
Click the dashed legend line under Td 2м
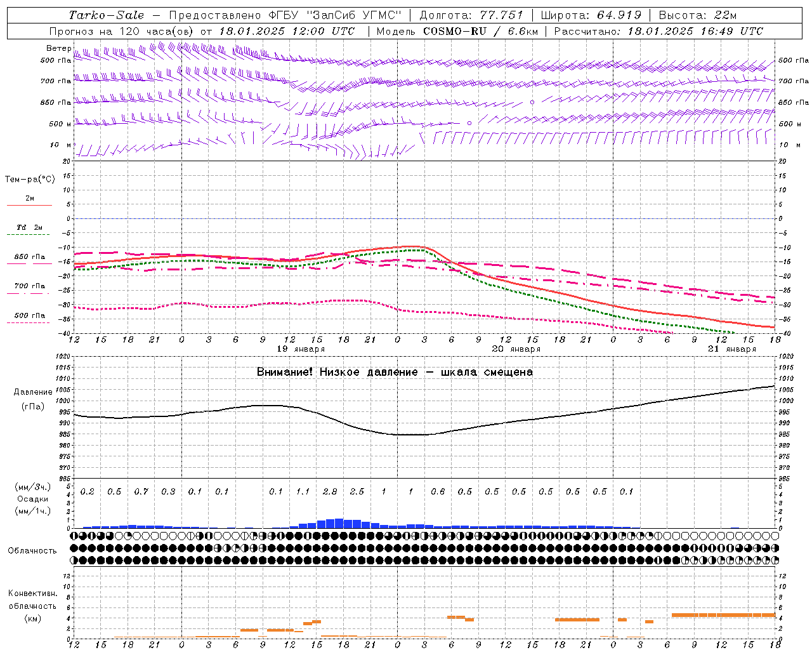(x=29, y=234)
